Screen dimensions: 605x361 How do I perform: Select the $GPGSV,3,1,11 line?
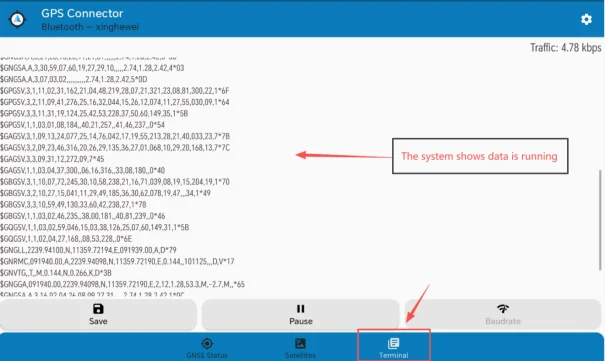click(x=114, y=91)
